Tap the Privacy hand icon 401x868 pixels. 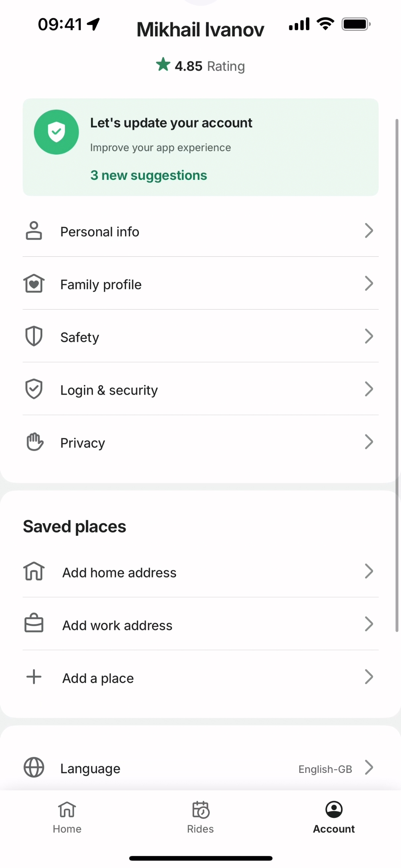click(x=35, y=442)
